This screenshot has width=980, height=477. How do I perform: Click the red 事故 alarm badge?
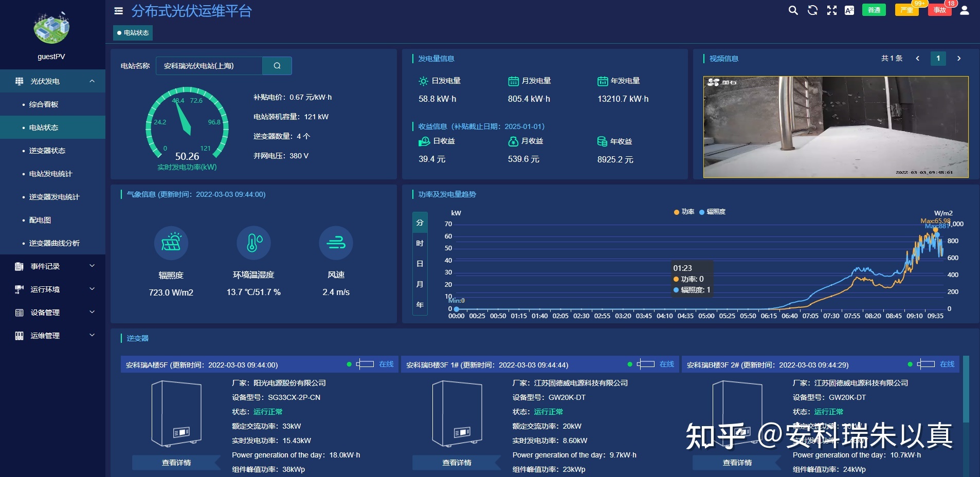(939, 10)
